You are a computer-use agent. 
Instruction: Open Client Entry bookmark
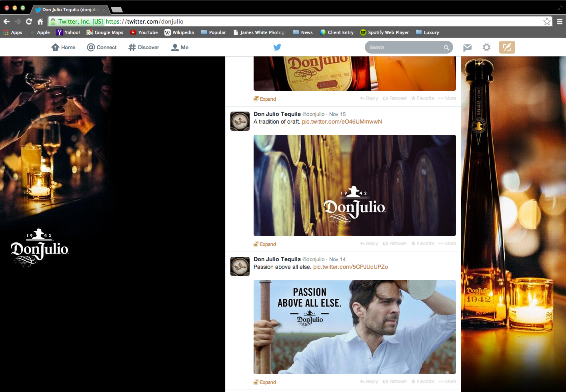pos(337,32)
